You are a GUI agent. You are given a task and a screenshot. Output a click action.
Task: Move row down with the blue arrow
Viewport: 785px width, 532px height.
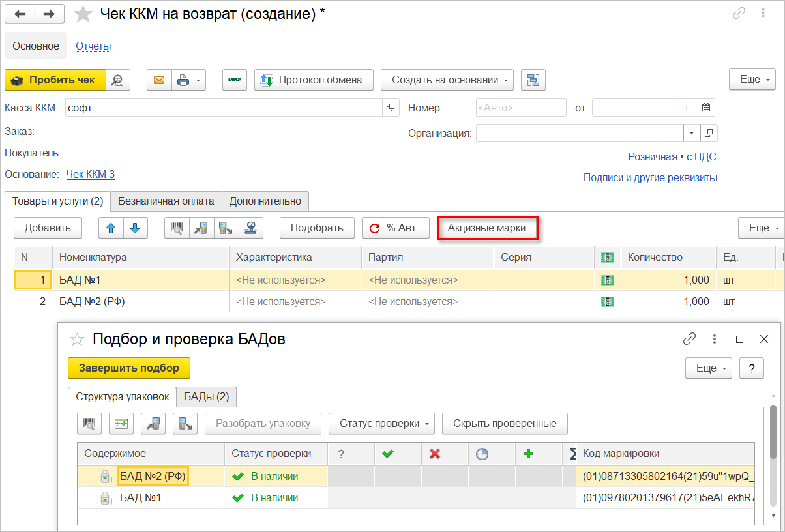[x=135, y=228]
